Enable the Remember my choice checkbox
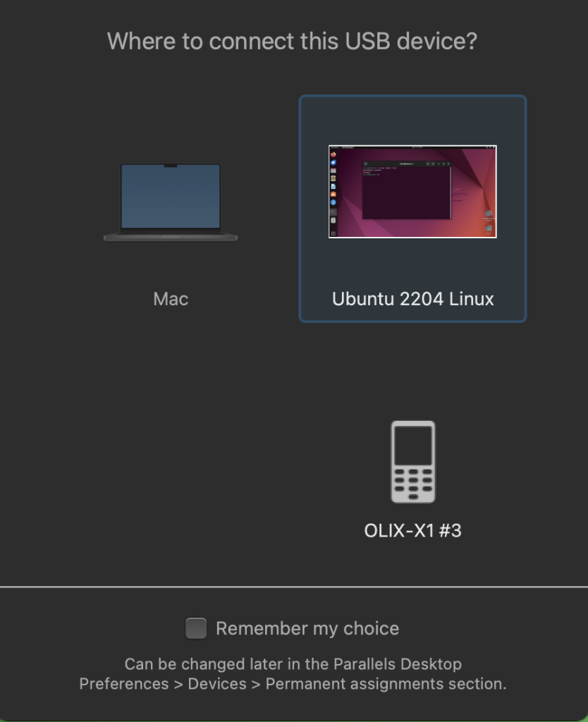 tap(196, 628)
